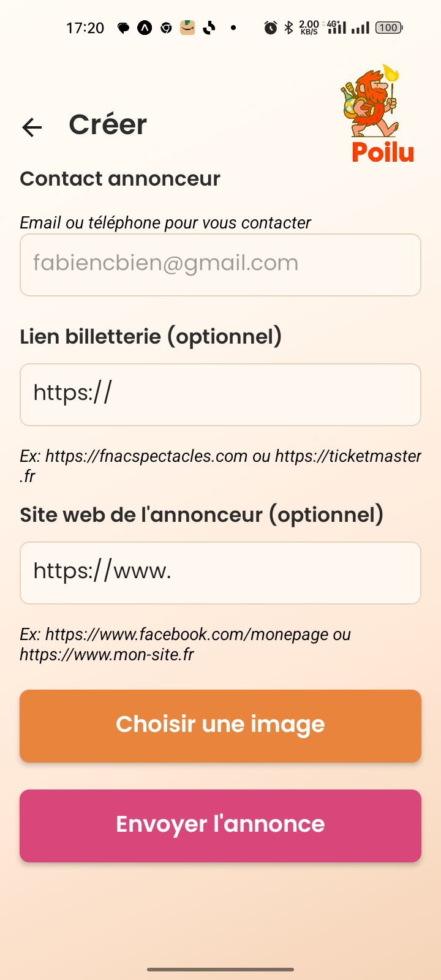The image size is (441, 980).
Task: Tap the Chrome notification icon in status bar
Action: 166,28
